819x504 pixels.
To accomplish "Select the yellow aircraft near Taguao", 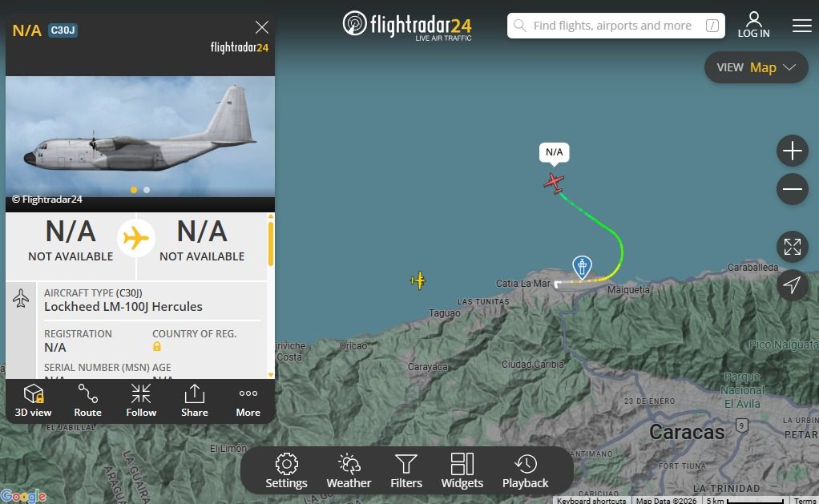I will coord(418,280).
